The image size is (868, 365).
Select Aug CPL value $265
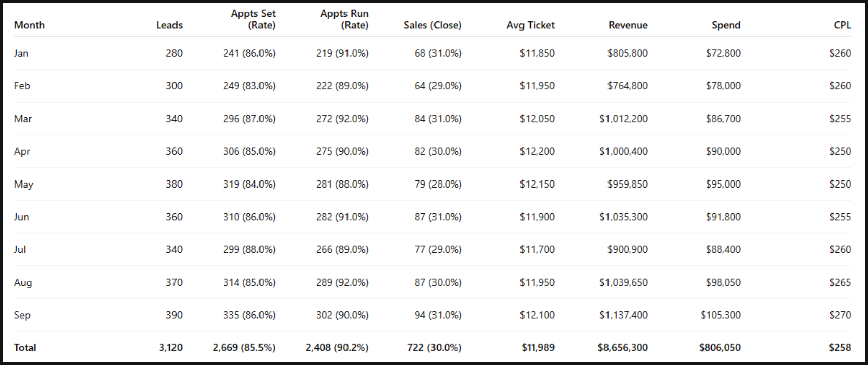(840, 282)
